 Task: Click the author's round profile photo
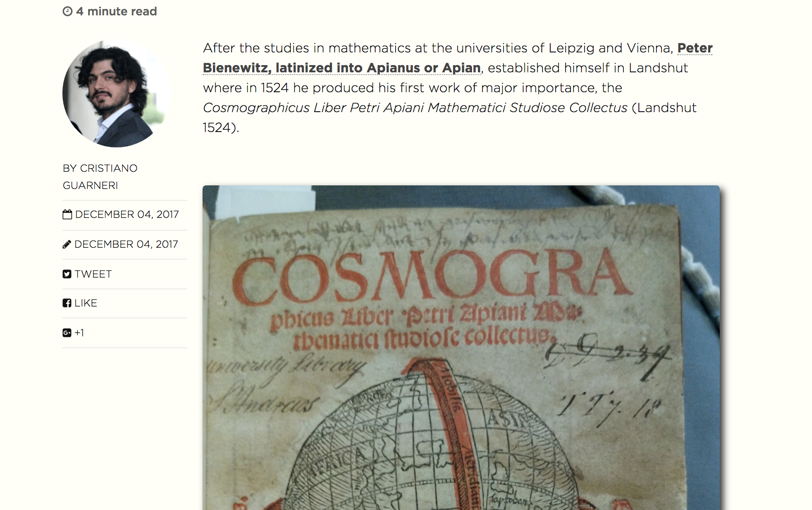point(116,94)
